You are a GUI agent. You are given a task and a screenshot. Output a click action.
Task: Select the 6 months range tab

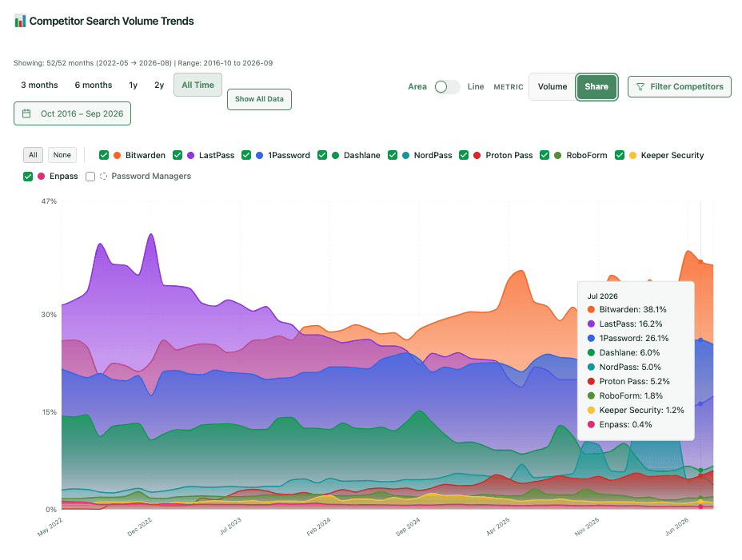pyautogui.click(x=94, y=85)
